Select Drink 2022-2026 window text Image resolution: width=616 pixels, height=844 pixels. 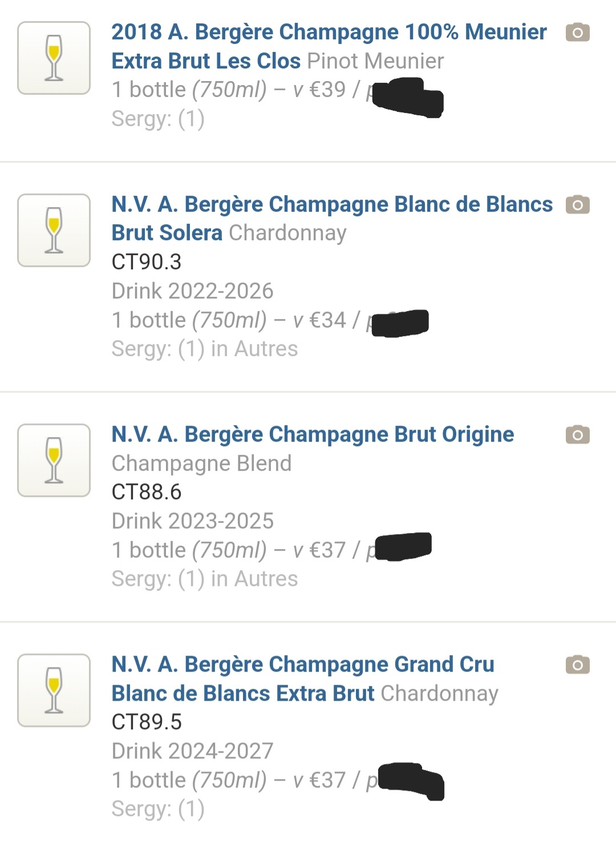[x=193, y=291]
